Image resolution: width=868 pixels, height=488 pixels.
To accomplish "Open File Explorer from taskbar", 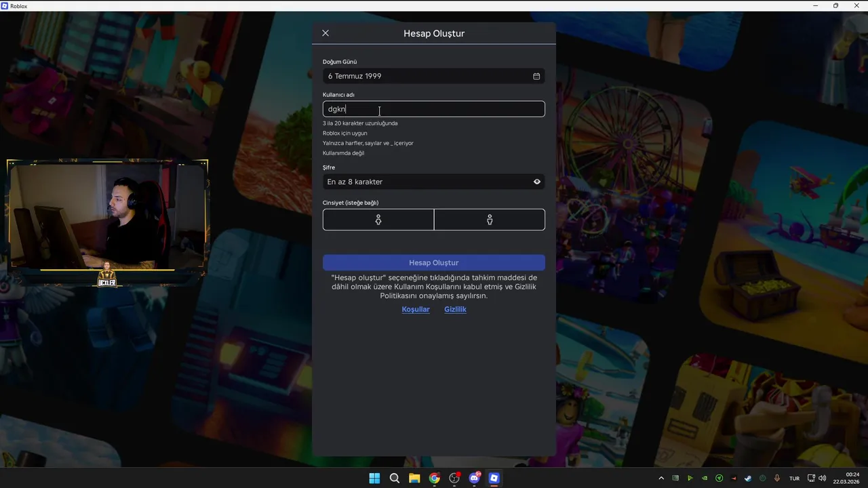I will click(414, 479).
